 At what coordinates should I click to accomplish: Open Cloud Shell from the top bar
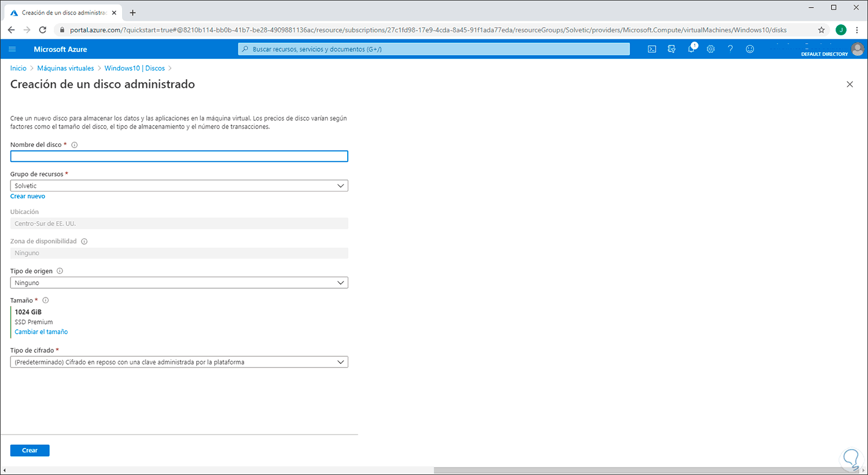(x=652, y=49)
